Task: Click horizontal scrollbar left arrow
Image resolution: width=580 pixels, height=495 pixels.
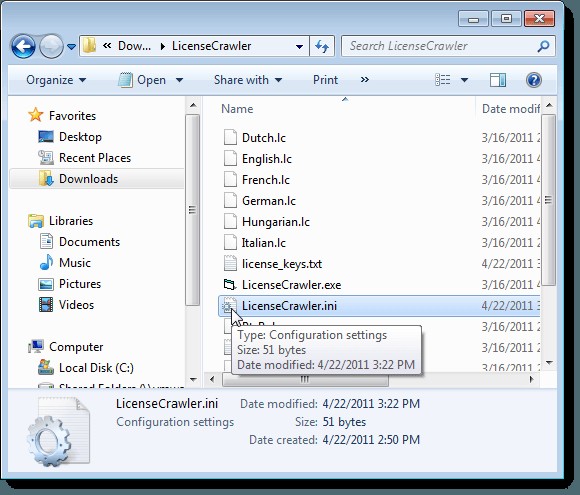Action: click(x=212, y=379)
